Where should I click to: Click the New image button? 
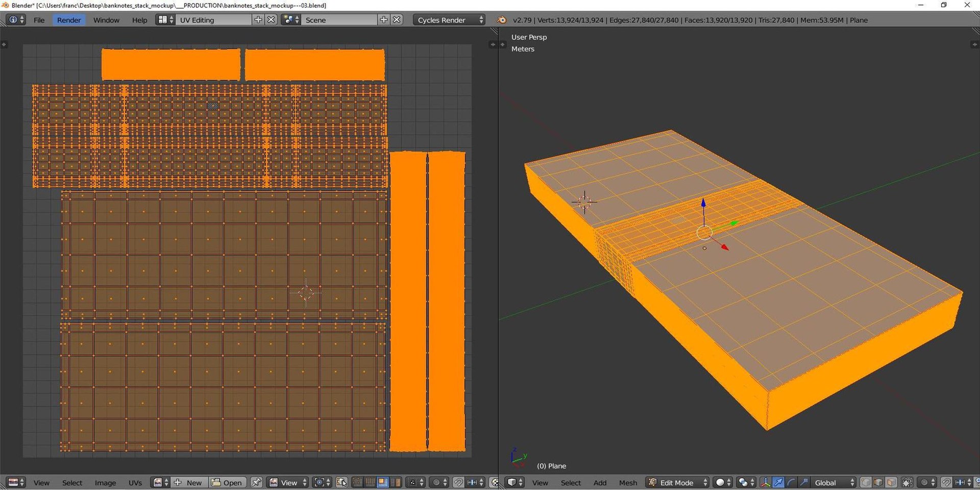point(188,482)
